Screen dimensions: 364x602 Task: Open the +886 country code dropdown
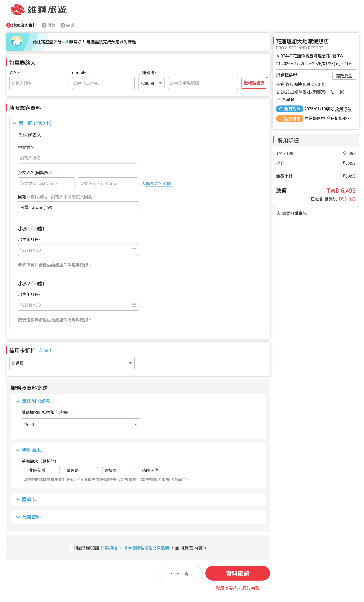point(151,83)
